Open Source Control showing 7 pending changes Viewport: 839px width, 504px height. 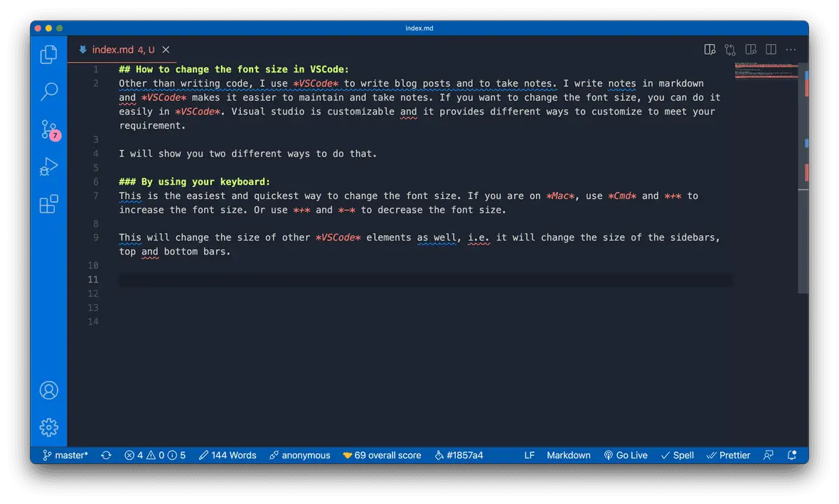tap(48, 129)
